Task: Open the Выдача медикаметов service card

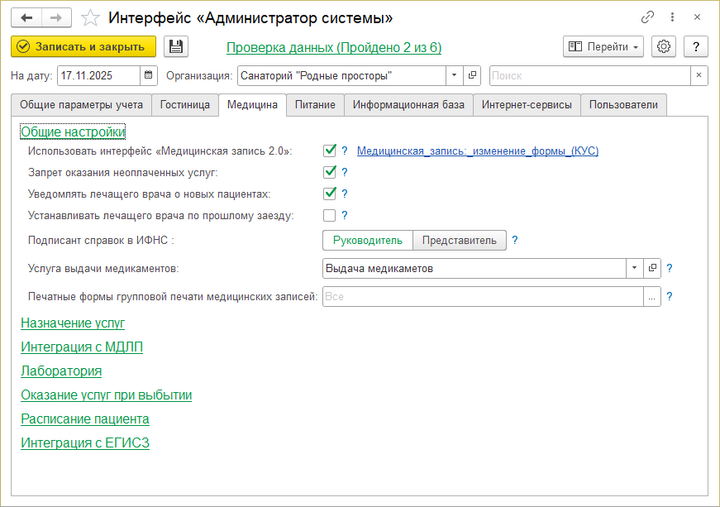Action: pyautogui.click(x=652, y=268)
